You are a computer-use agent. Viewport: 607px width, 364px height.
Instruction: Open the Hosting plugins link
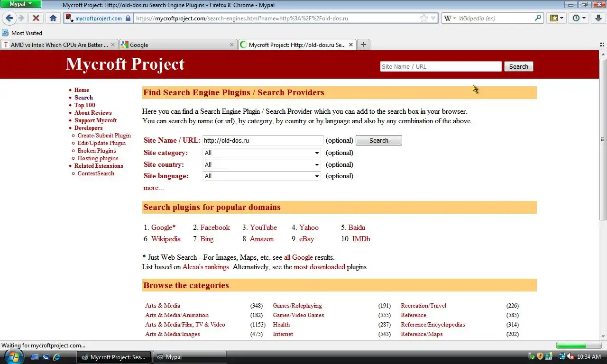(x=98, y=158)
